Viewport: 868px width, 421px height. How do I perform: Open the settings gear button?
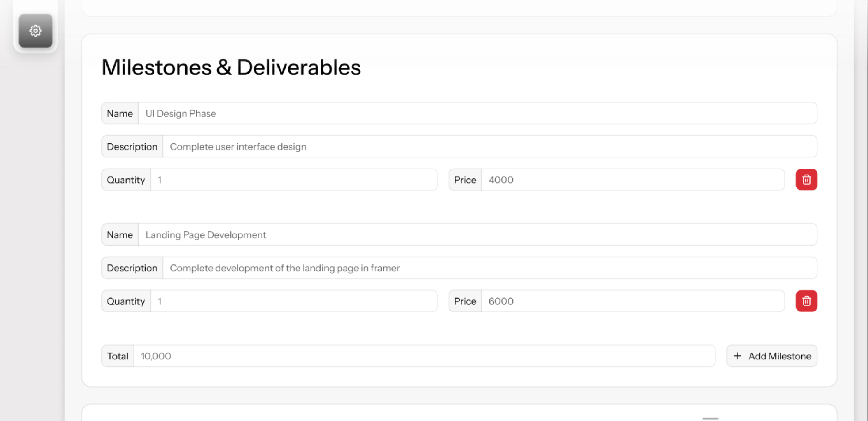click(35, 31)
